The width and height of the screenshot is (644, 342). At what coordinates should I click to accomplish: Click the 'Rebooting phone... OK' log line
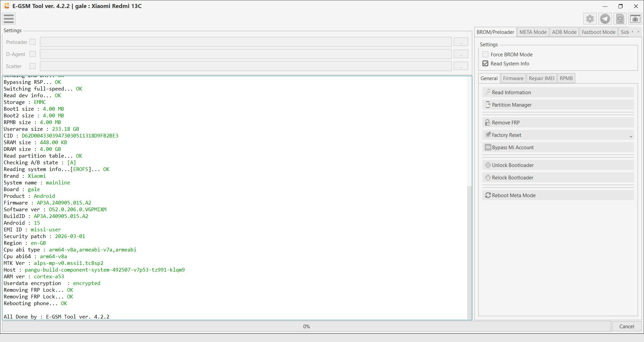(x=35, y=303)
